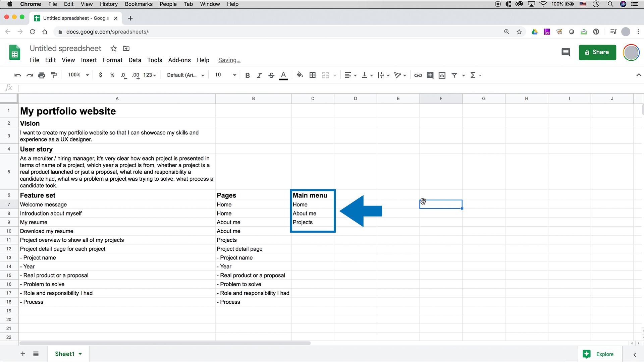644x362 pixels.
Task: Bookmark this page with star icon
Action: coord(519,32)
